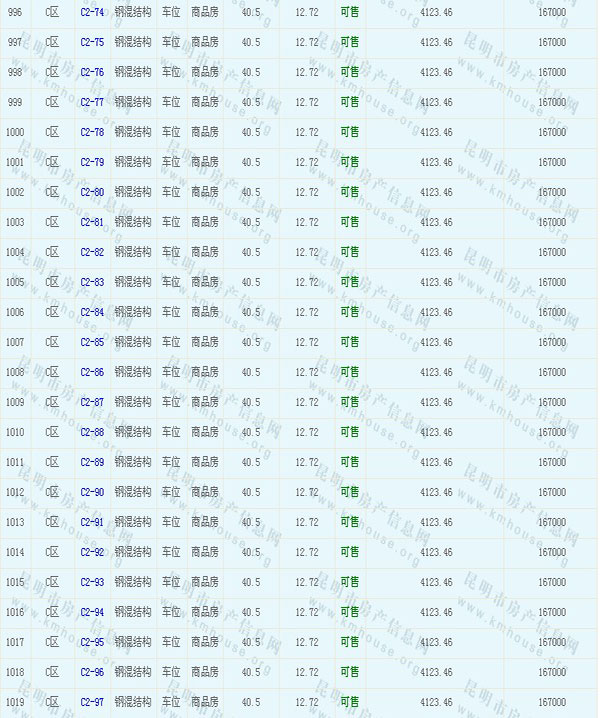Follow the C2-82 unit link

pyautogui.click(x=92, y=253)
